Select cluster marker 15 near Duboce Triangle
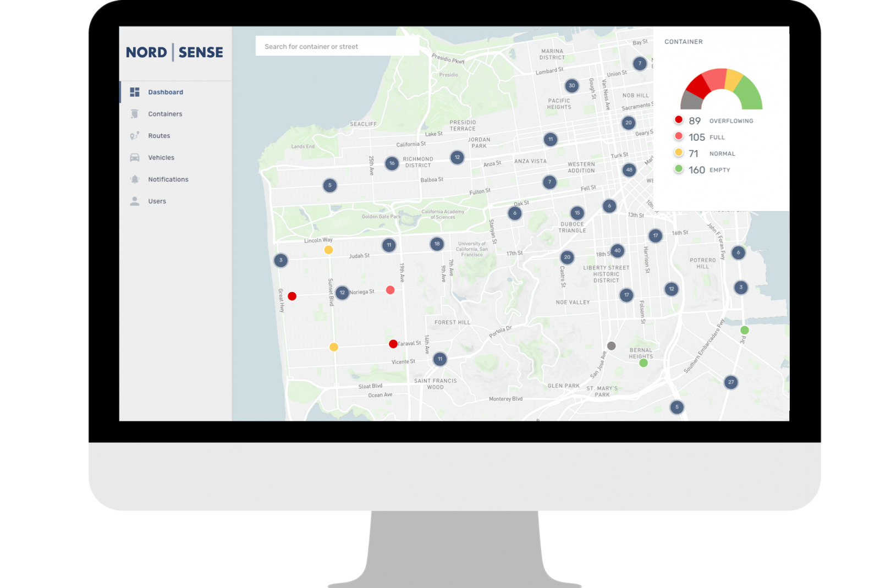880x588 pixels. [577, 213]
